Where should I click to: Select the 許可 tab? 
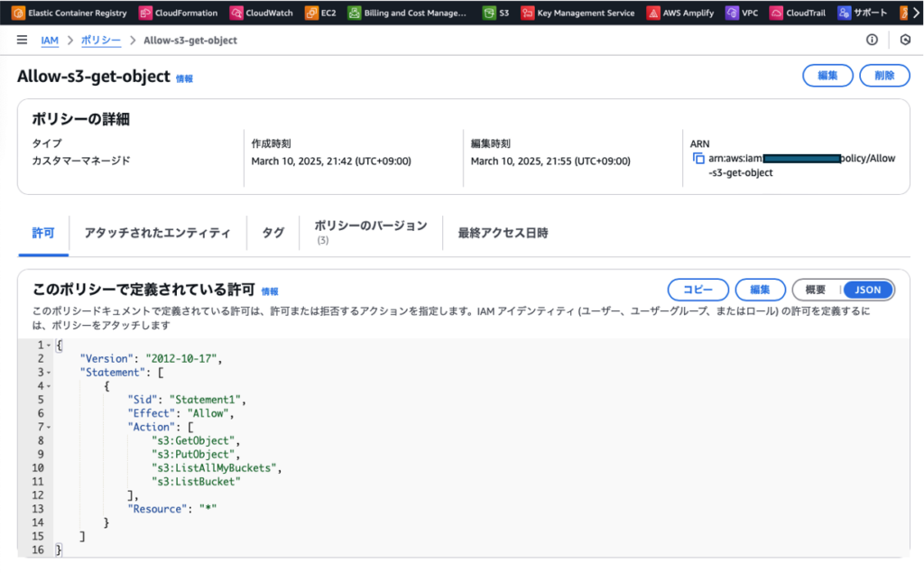[43, 233]
